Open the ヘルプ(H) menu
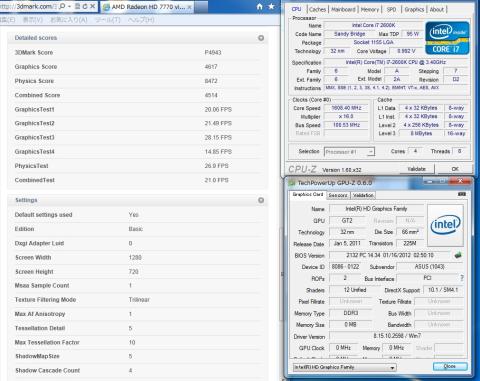 (141, 20)
